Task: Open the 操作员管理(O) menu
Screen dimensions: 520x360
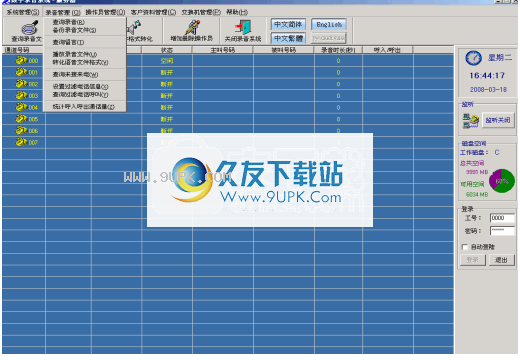Action: point(105,12)
